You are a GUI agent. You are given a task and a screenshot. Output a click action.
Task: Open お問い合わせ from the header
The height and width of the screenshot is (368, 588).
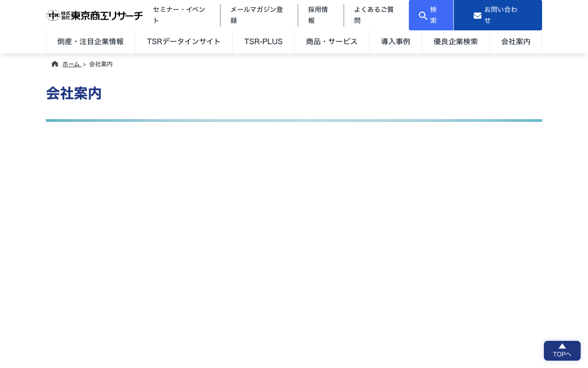[x=498, y=15]
